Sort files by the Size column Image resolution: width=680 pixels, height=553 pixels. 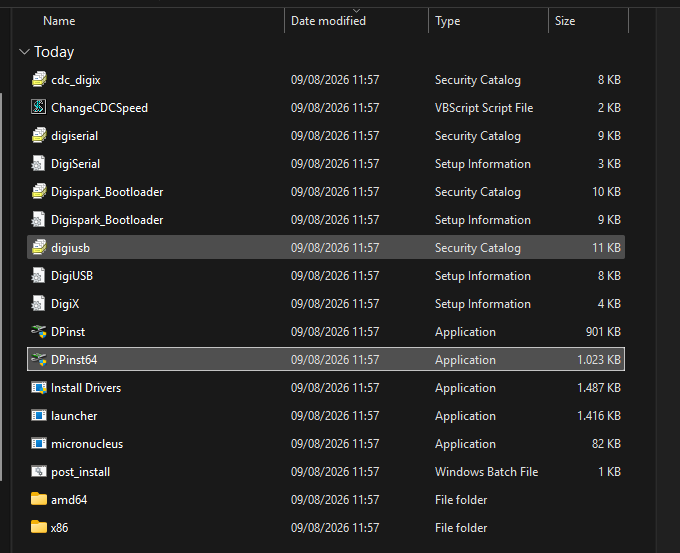click(x=565, y=21)
